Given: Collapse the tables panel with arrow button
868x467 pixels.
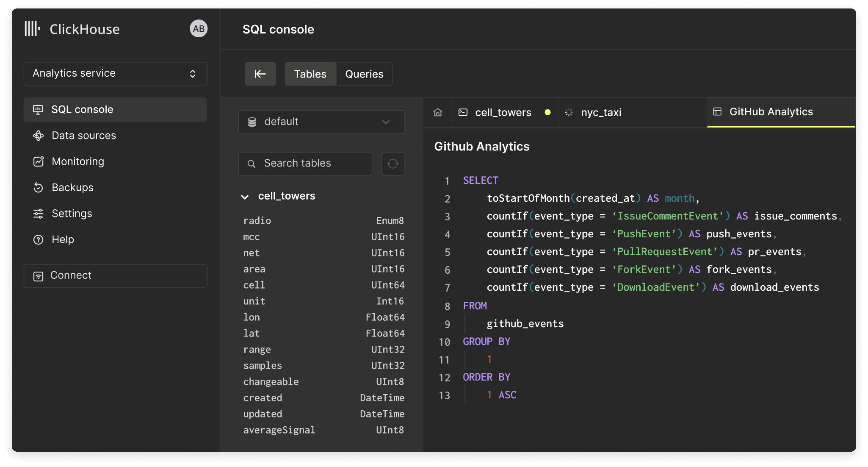Looking at the screenshot, I should tap(260, 74).
